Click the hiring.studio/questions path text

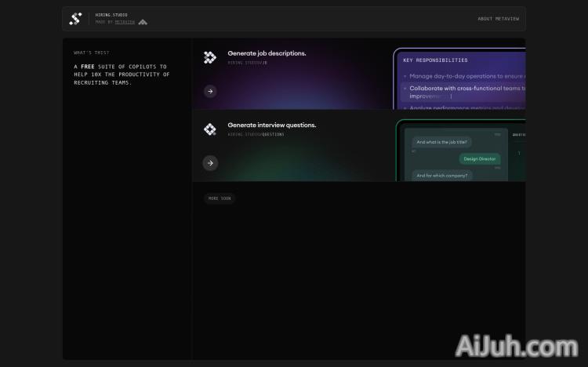point(256,134)
